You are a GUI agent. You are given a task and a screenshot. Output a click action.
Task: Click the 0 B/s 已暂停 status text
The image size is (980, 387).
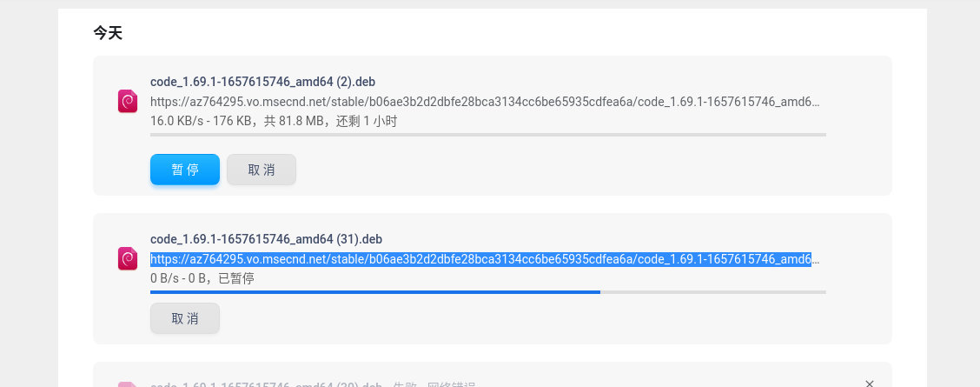(202, 278)
